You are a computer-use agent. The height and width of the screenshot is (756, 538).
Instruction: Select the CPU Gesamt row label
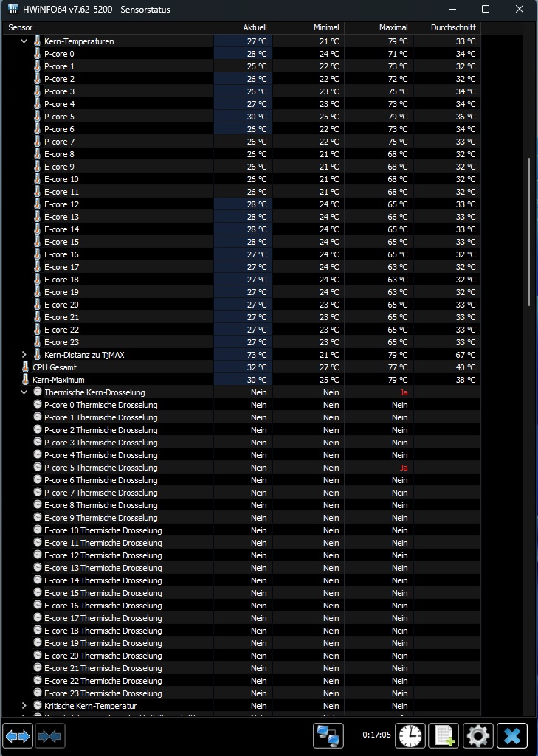pyautogui.click(x=55, y=367)
